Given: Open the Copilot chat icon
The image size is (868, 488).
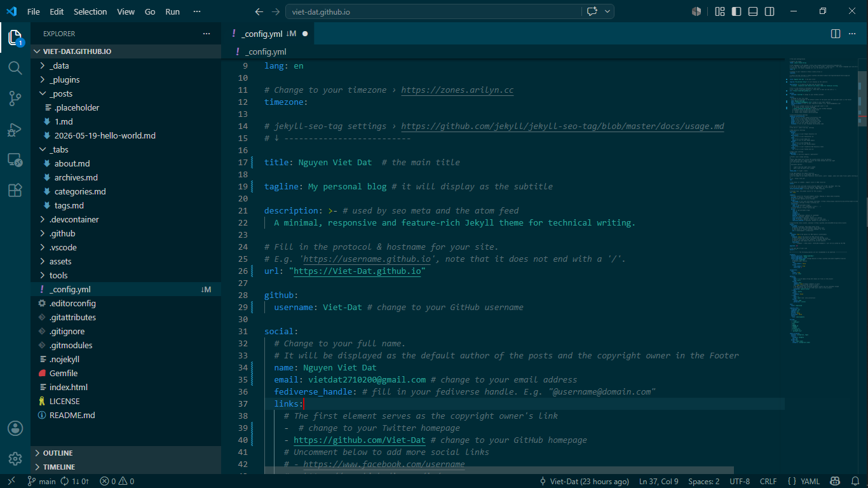Looking at the screenshot, I should coord(592,11).
